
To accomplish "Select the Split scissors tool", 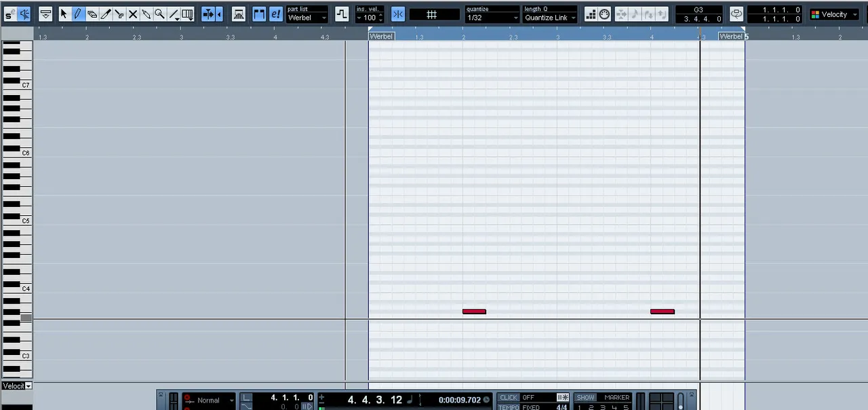I will point(119,14).
